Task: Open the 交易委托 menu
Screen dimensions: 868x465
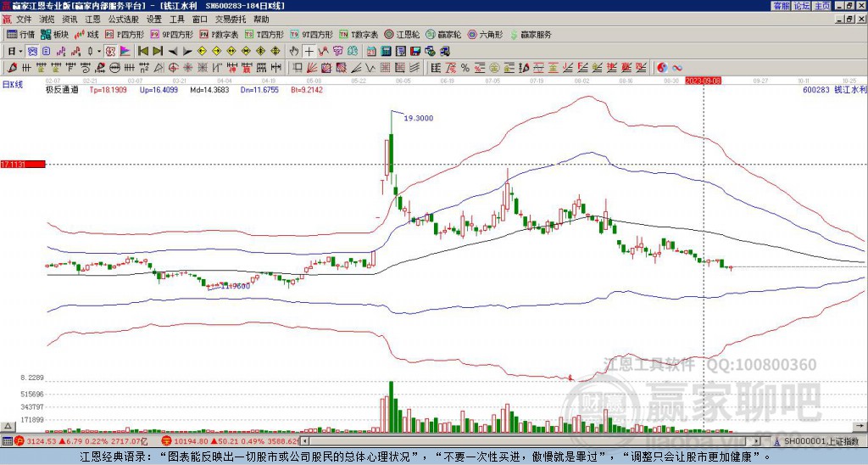Action: [231, 20]
